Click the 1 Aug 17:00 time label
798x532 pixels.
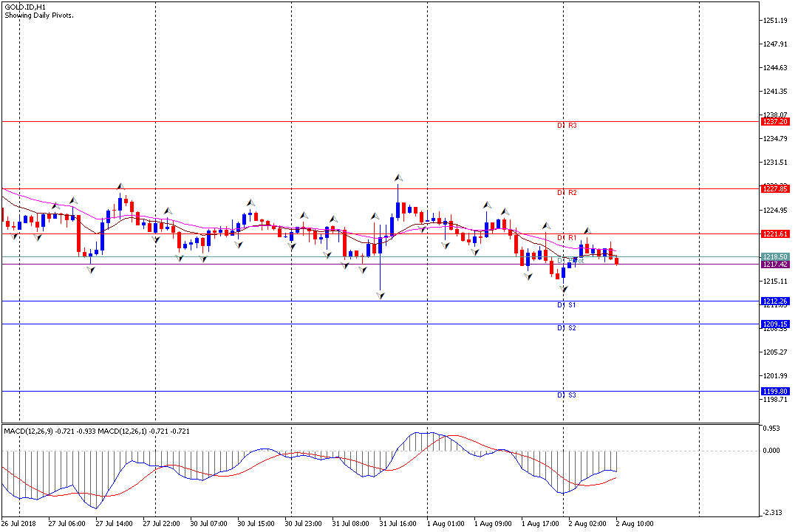point(540,524)
